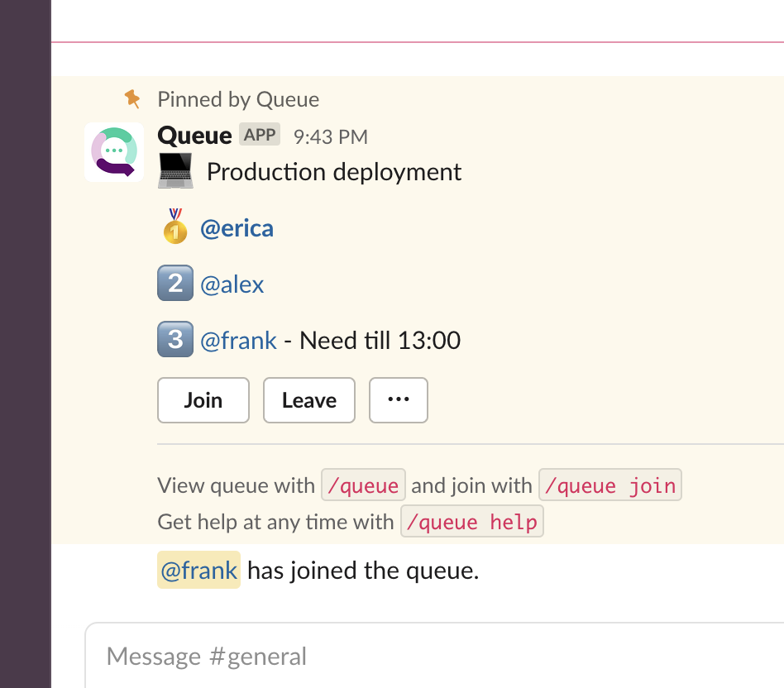Click the APP badge next to the Queue name

259,134
